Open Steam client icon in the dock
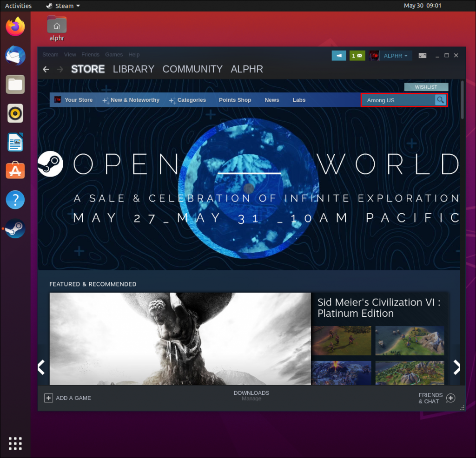 click(x=14, y=229)
